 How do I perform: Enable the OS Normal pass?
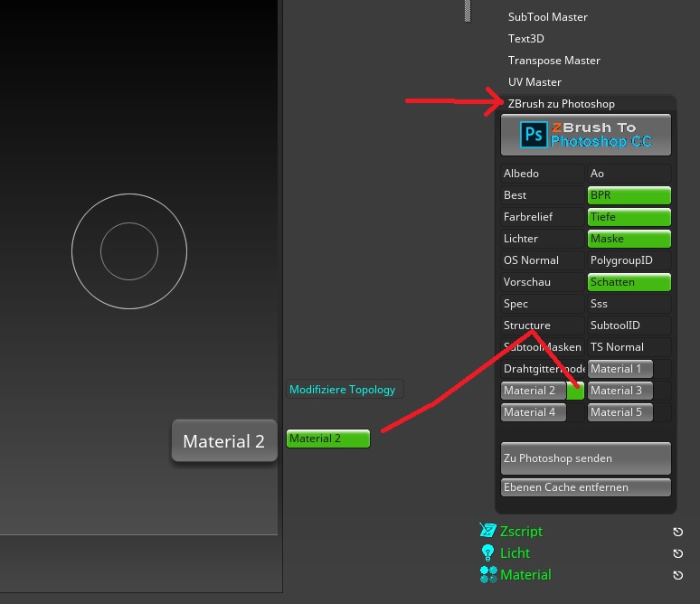[542, 260]
